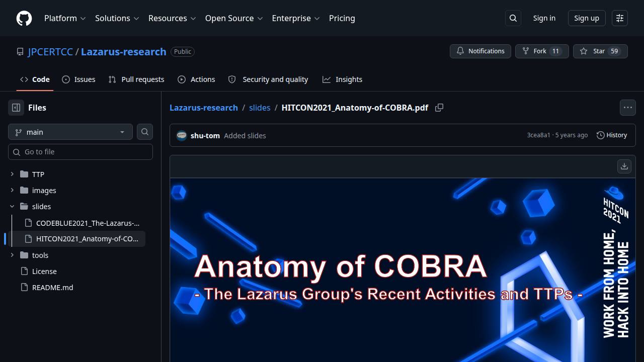
Task: Expand the Platform menu
Action: (x=65, y=18)
